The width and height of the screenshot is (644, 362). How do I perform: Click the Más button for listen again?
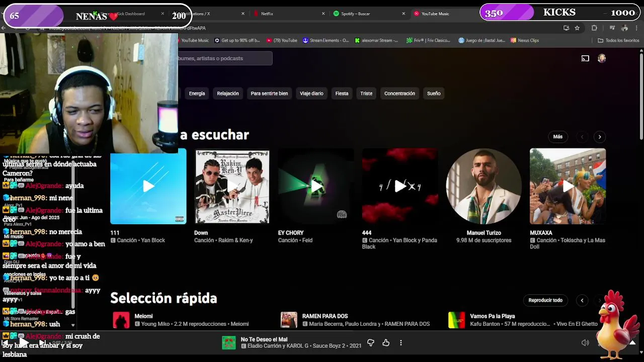pos(558,137)
